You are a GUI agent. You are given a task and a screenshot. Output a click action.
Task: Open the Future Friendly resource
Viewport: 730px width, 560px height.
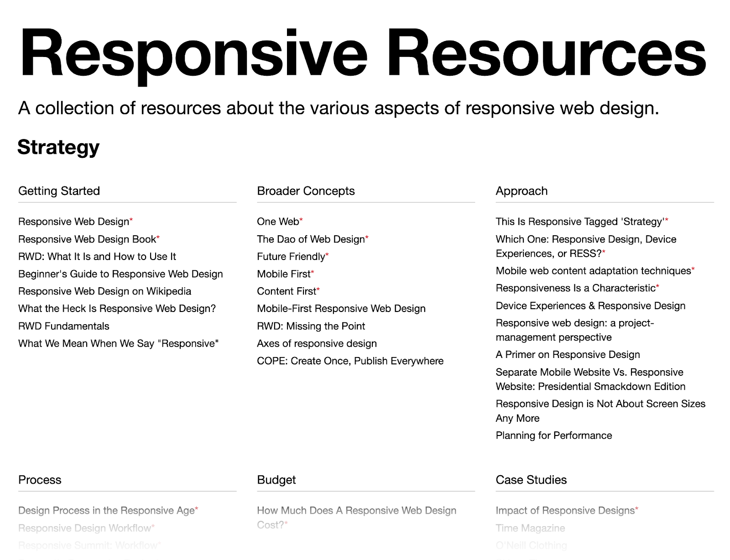[x=291, y=256]
